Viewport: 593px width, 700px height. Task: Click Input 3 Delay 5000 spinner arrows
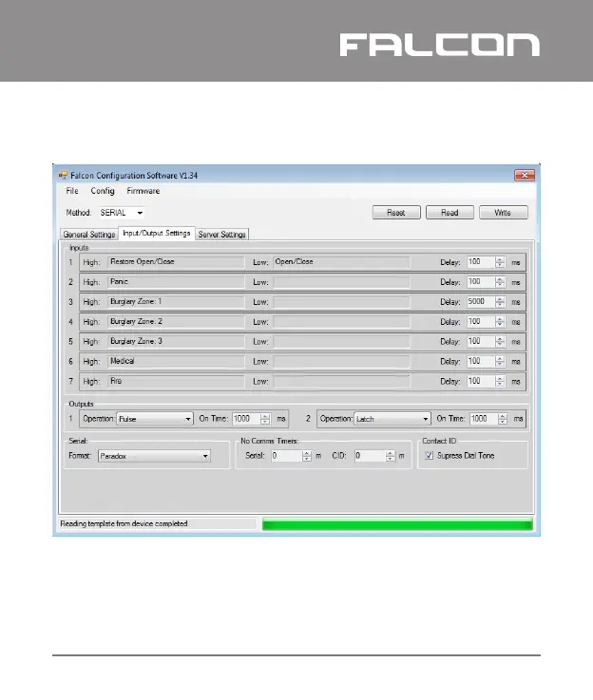[500, 302]
